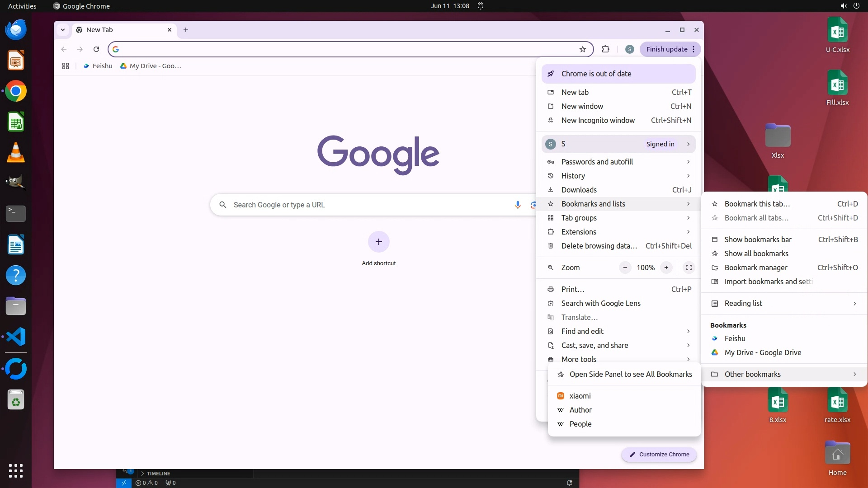Increase zoom with plus button
Image resolution: width=868 pixels, height=488 pixels.
pyautogui.click(x=666, y=267)
